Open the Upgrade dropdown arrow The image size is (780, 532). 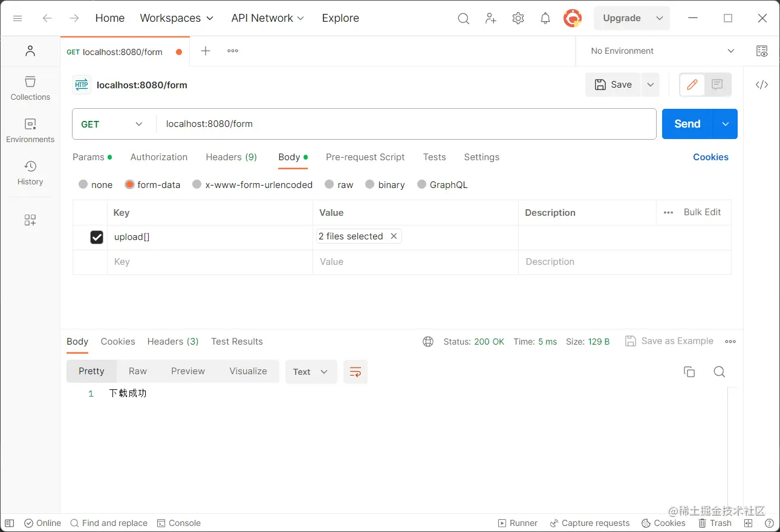(x=659, y=18)
